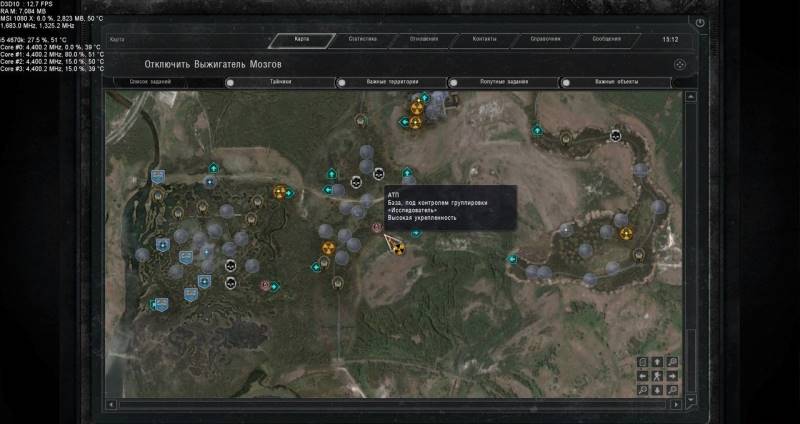Click the crosshair icon beside the quest title
The width and height of the screenshot is (800, 424).
(x=678, y=63)
